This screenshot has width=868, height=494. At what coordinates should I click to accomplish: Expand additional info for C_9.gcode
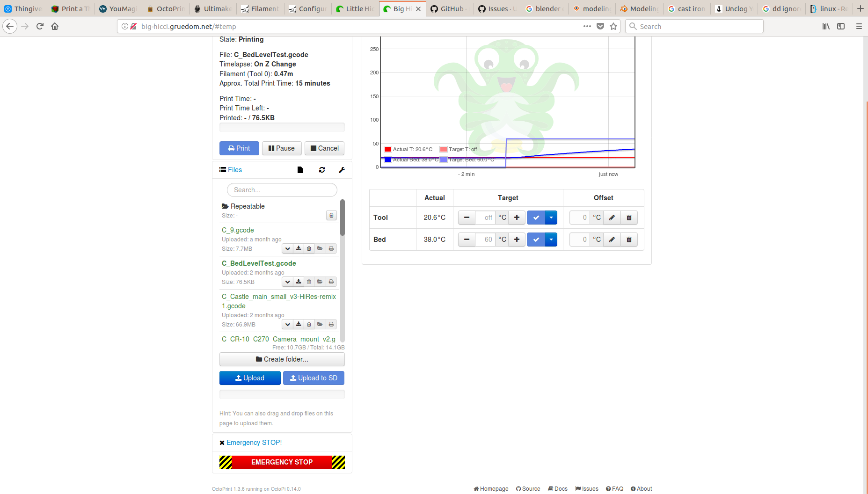[288, 248]
